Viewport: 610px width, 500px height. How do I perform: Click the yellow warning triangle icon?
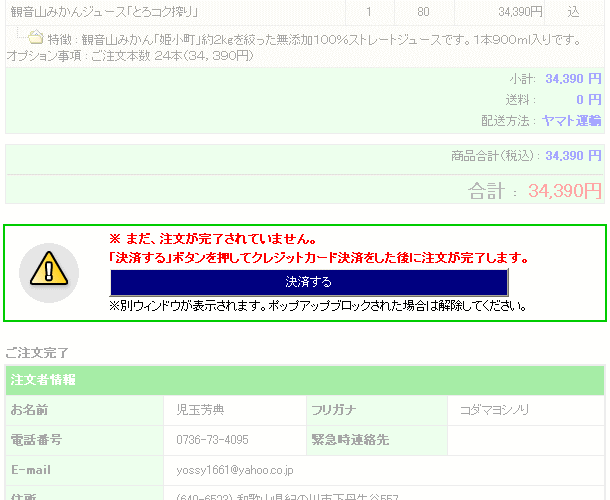pos(49,269)
